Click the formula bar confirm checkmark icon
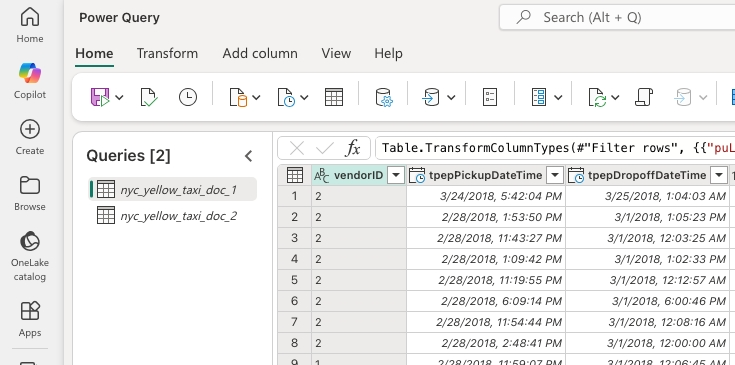This screenshot has height=365, width=735. (x=324, y=149)
